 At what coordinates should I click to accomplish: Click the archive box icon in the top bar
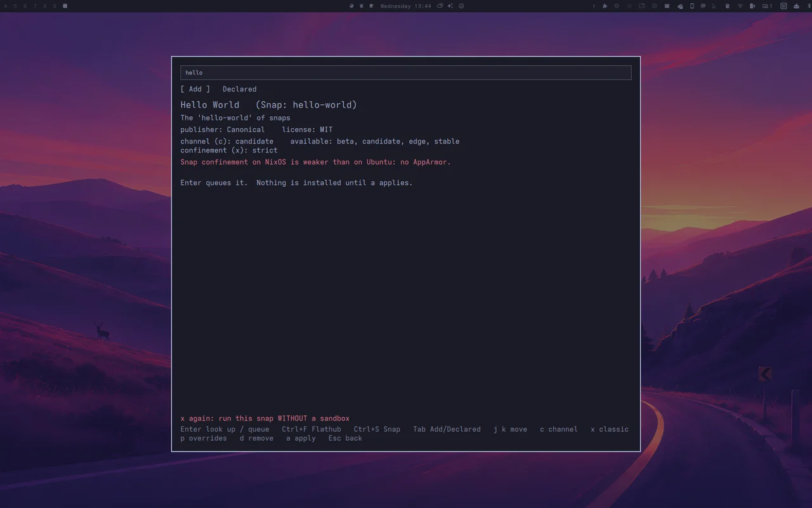[667, 6]
